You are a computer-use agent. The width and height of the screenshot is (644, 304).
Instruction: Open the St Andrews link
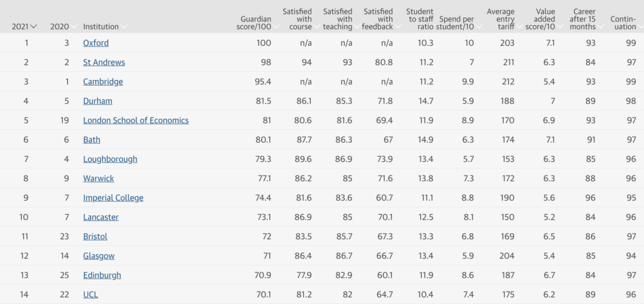coord(104,62)
